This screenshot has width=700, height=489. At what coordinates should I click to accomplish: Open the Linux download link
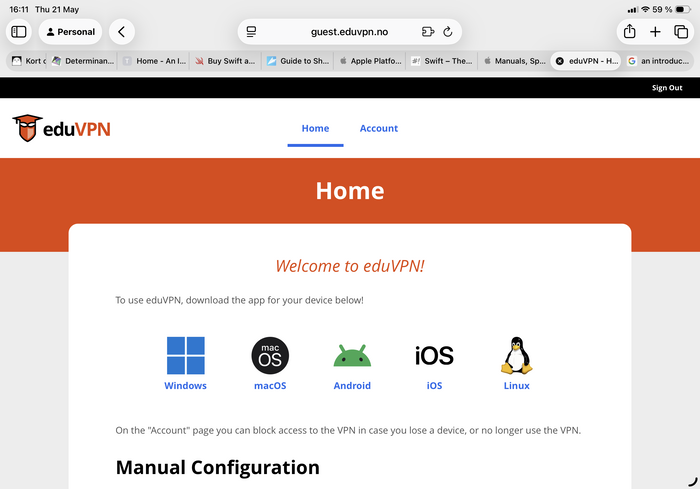(517, 386)
